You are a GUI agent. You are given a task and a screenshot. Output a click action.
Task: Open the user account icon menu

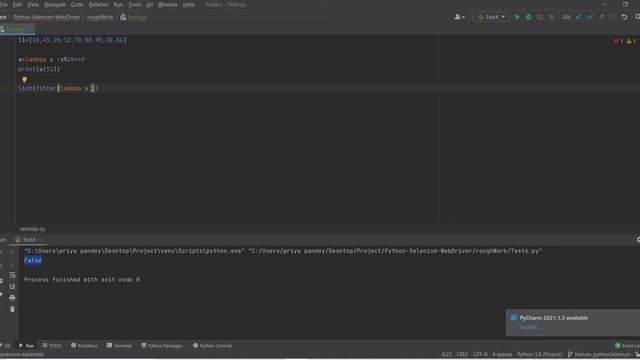459,17
